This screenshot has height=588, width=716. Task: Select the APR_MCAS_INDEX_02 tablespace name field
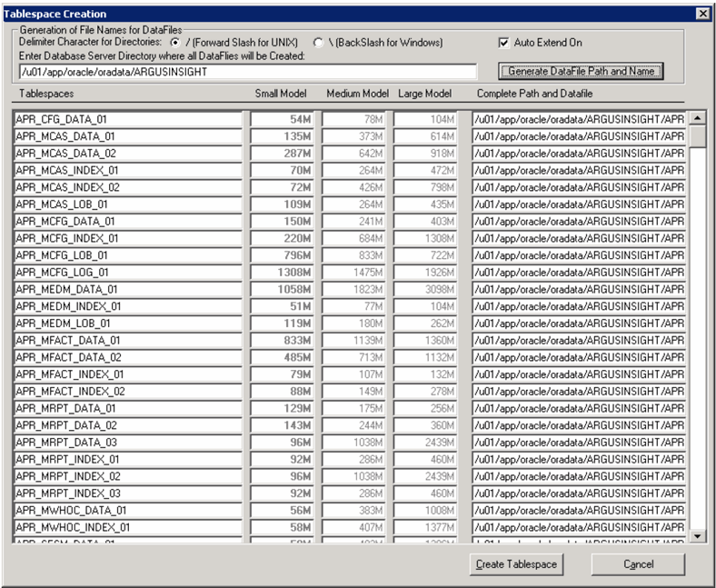pos(128,187)
